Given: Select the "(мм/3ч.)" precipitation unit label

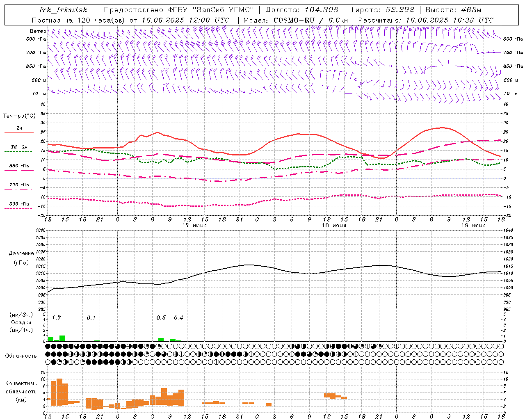Looking at the screenshot, I should coord(21,315).
